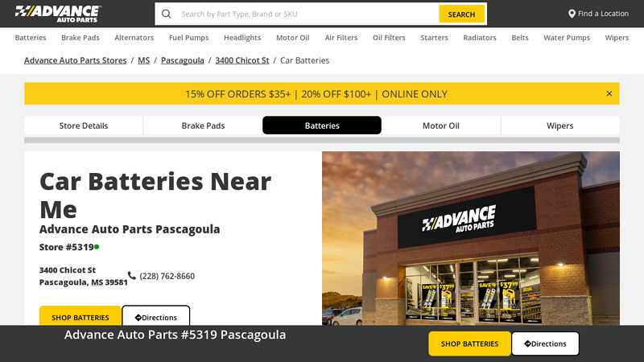
Task: Open the Alternators category
Action: pos(134,37)
